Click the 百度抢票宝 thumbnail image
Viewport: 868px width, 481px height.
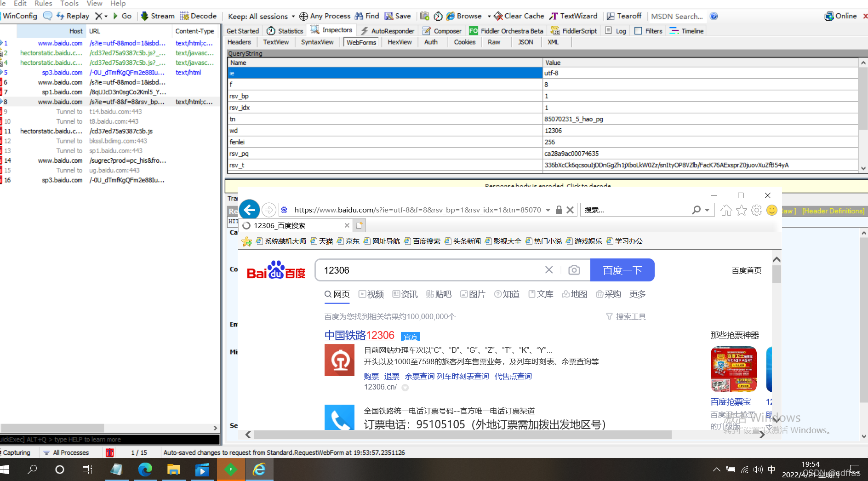[733, 369]
